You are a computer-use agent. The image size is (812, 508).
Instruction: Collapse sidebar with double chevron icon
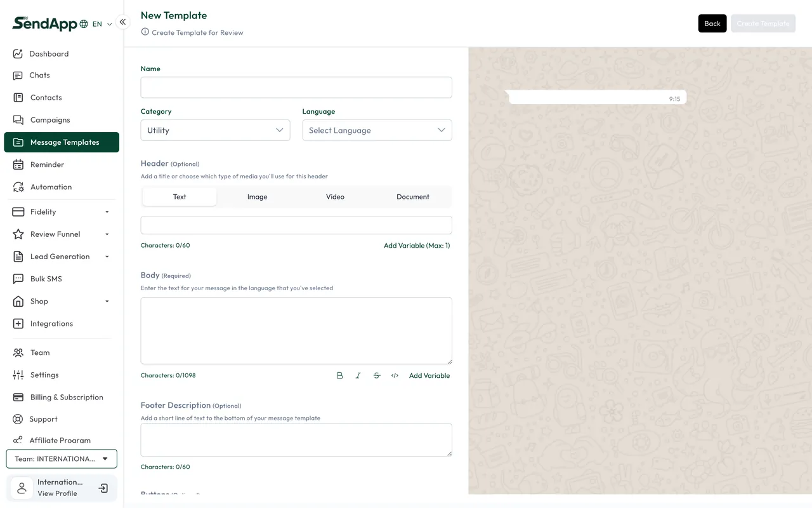(x=122, y=22)
